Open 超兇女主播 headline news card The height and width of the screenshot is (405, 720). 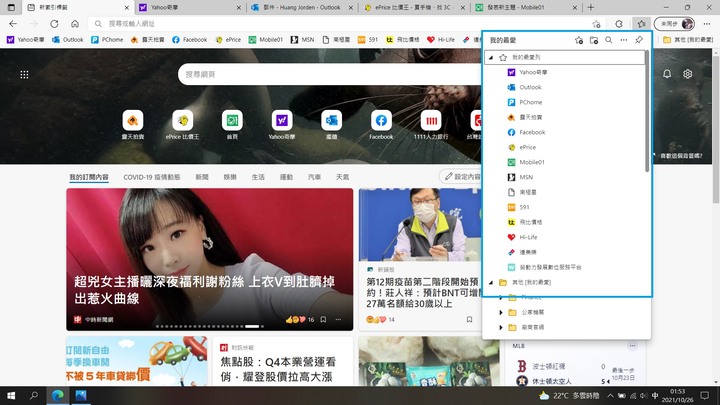[209, 259]
